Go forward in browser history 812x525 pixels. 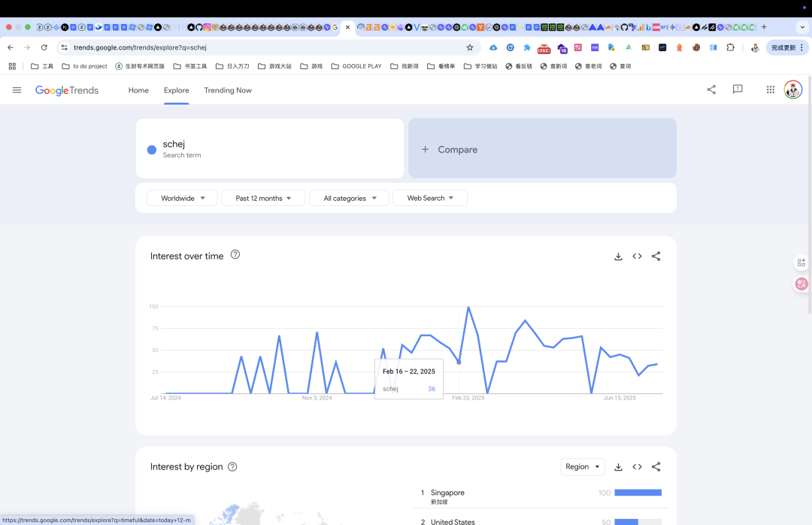click(x=27, y=47)
